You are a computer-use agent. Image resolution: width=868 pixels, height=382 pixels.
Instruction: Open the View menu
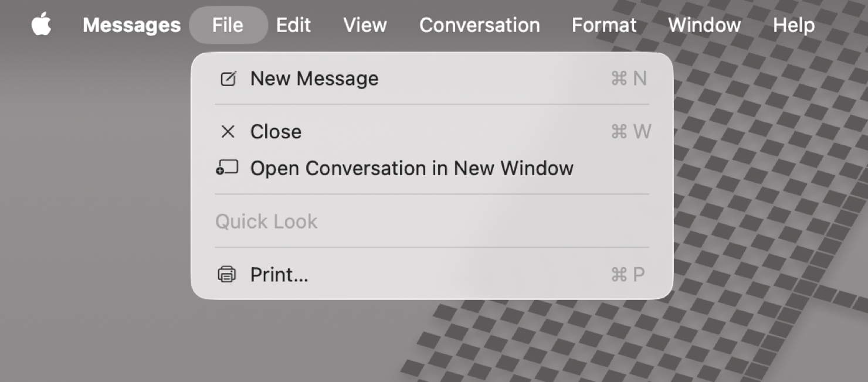coord(364,25)
